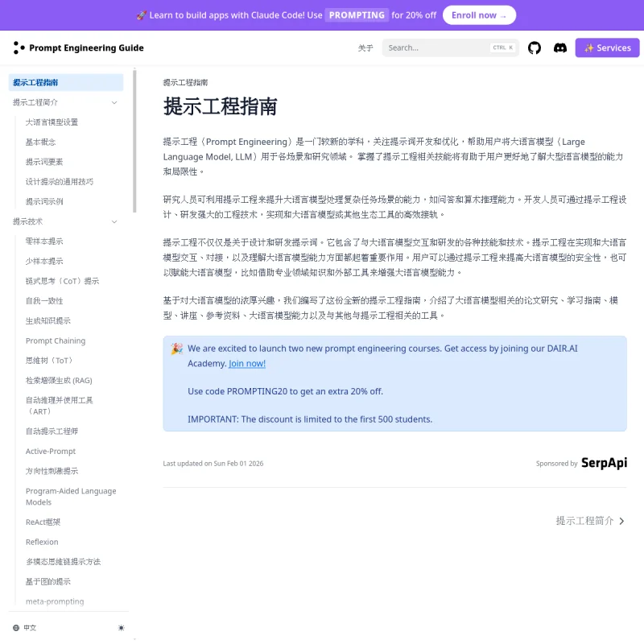Open 大语言模型设置 sidebar page
The height and width of the screenshot is (644, 644).
[52, 122]
